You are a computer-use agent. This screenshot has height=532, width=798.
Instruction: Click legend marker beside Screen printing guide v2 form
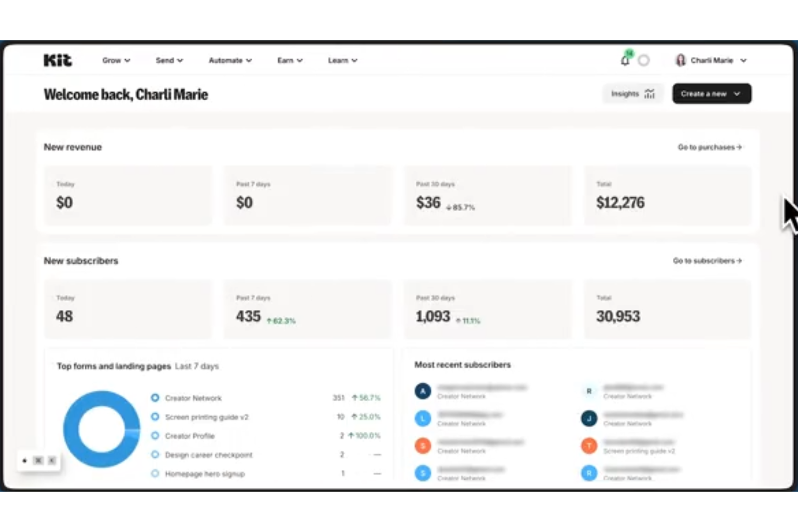(155, 417)
